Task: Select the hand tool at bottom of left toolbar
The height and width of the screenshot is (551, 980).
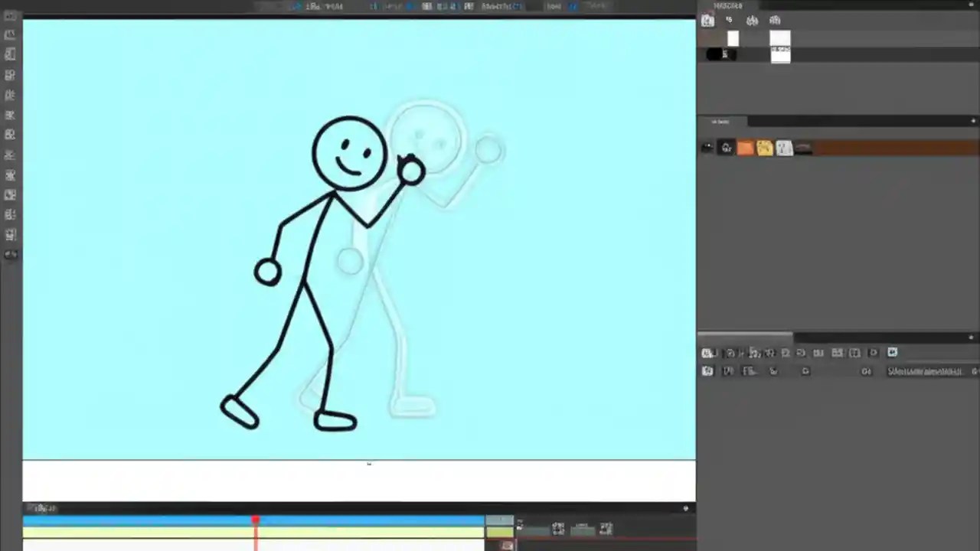Action: [11, 254]
